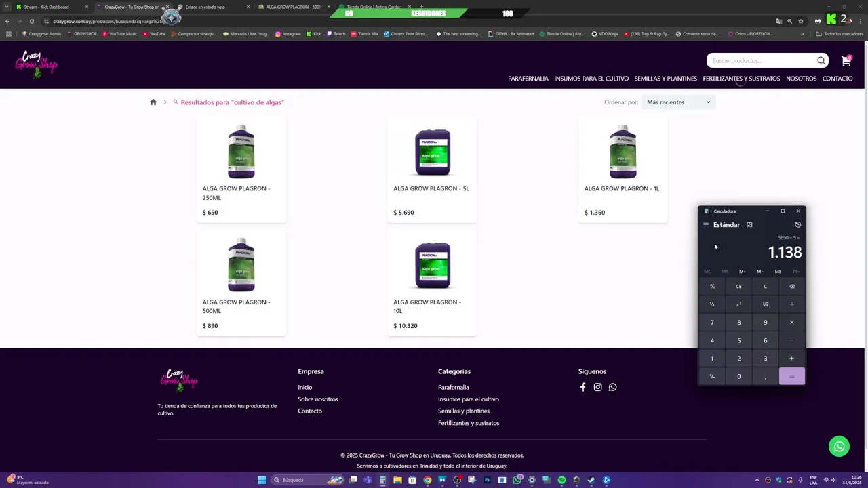
Task: Click the Calculator divide key
Action: click(791, 304)
